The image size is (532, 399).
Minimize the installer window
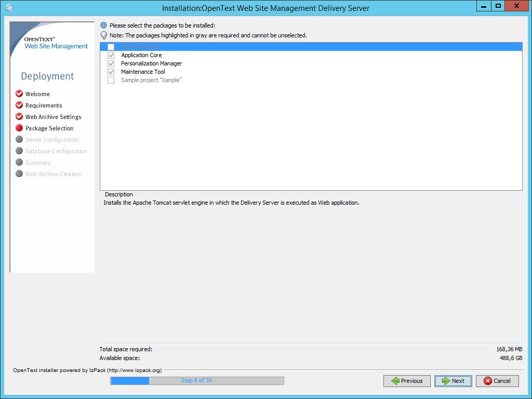pos(484,6)
